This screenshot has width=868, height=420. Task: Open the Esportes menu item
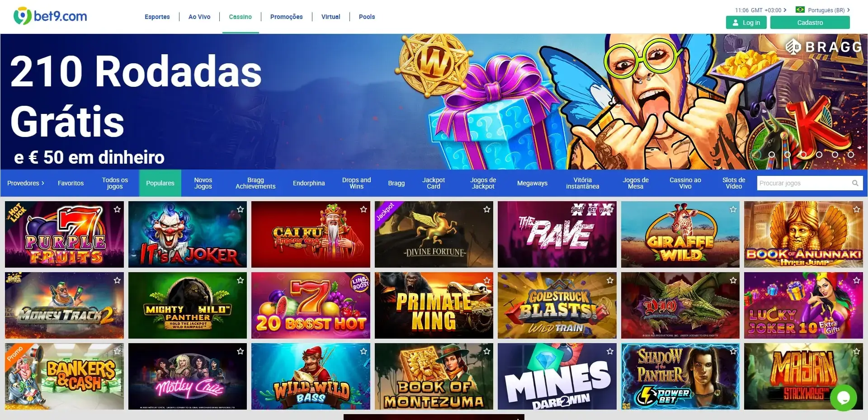click(157, 17)
